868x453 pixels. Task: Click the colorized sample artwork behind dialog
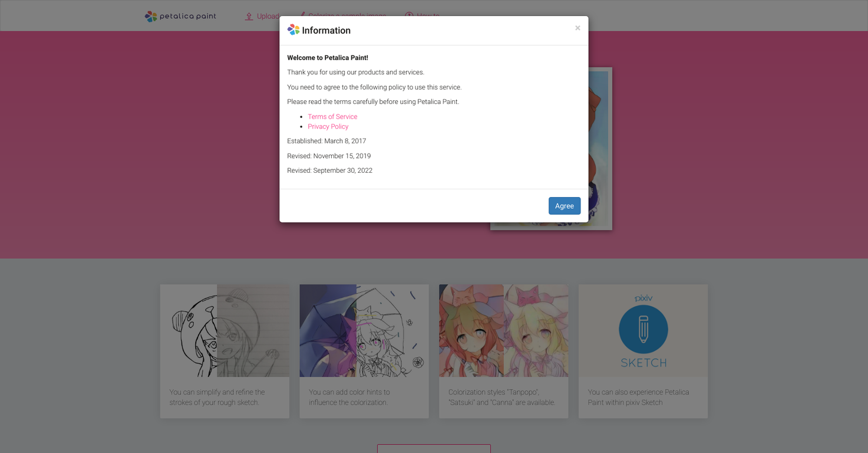pos(600,147)
